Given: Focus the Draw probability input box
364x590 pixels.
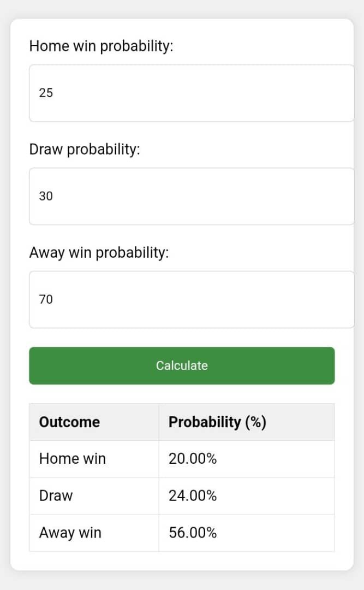Looking at the screenshot, I should point(192,196).
